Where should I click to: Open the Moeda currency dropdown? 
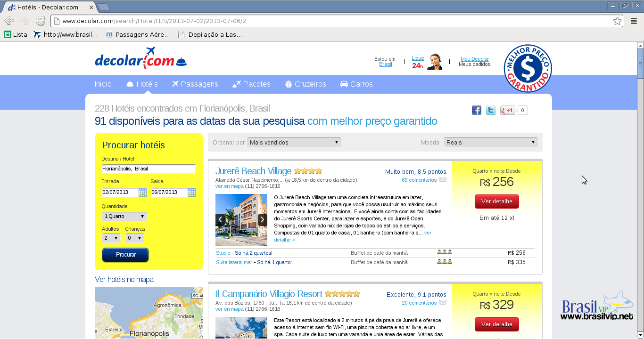tap(490, 142)
